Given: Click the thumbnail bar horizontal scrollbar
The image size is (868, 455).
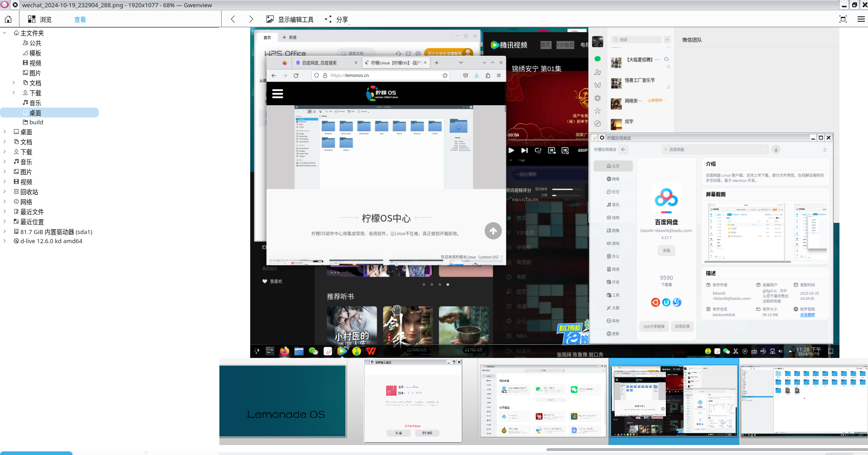Looking at the screenshot, I should point(707,450).
